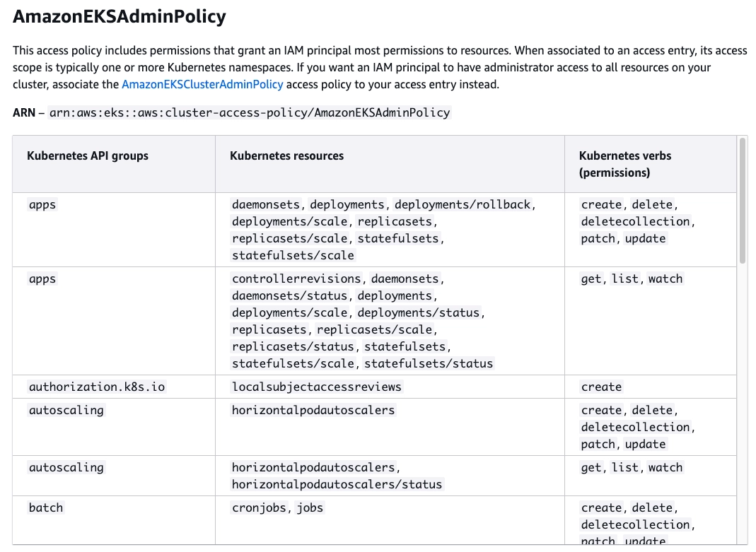Screen dimensions: 756x552
Task: Click deletecollection in the cronjobs row
Action: click(635, 524)
